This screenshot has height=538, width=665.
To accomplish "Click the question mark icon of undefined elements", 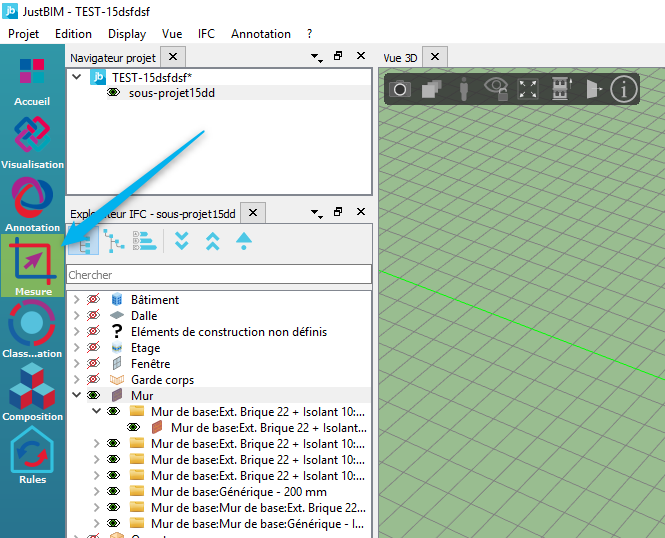I will pos(117,332).
